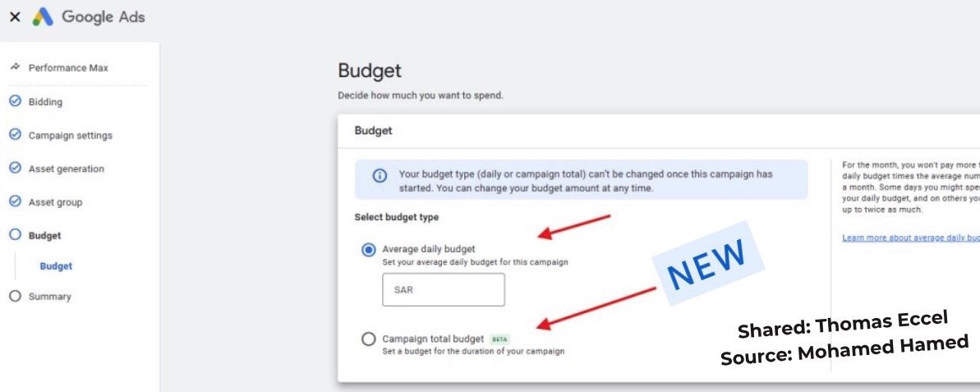This screenshot has height=392, width=980.
Task: Click the Summary step circle icon
Action: pyautogui.click(x=15, y=297)
